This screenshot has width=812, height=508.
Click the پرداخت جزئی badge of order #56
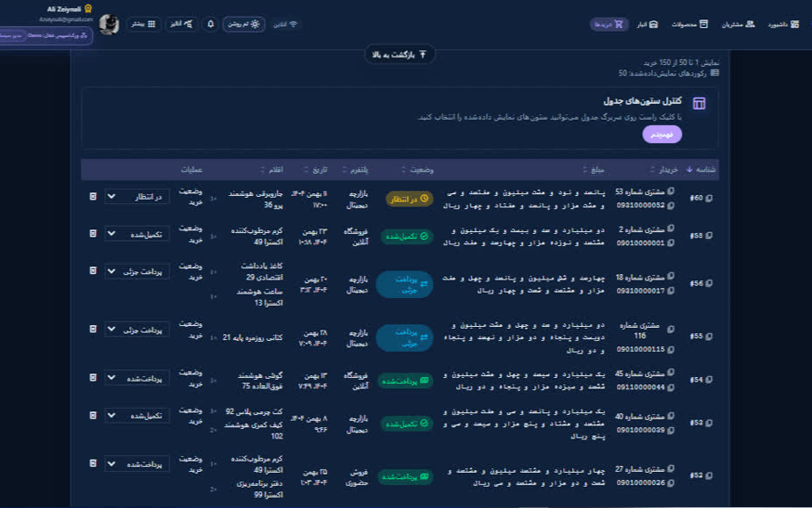[x=404, y=284]
